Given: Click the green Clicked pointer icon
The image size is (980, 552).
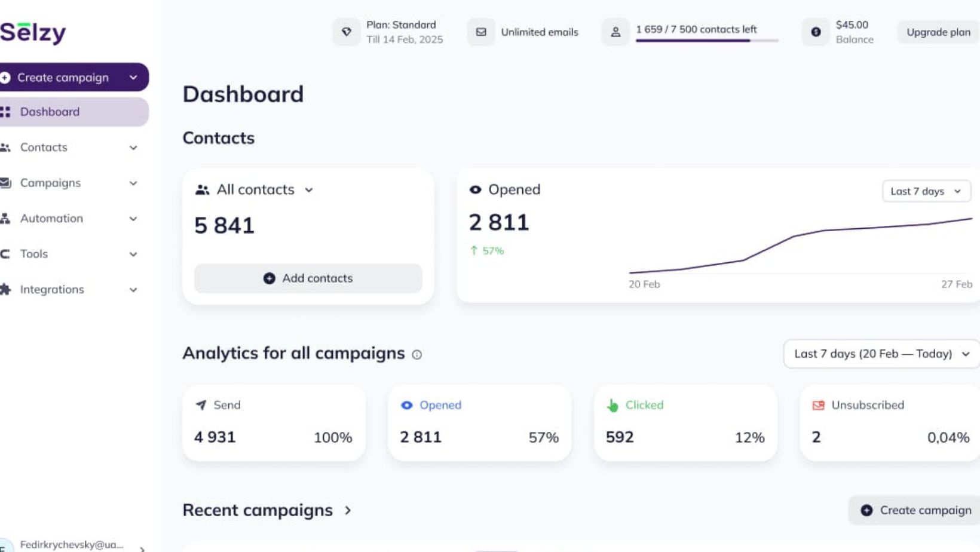Looking at the screenshot, I should [612, 406].
